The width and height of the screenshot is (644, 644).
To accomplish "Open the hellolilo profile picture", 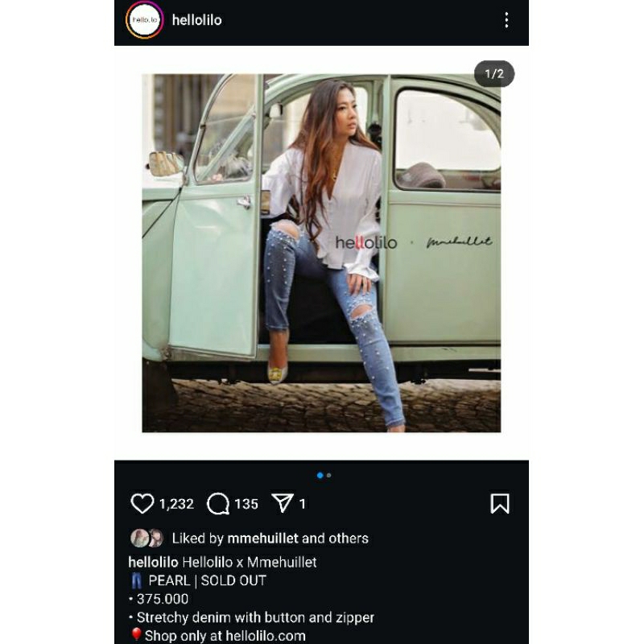I will (145, 20).
